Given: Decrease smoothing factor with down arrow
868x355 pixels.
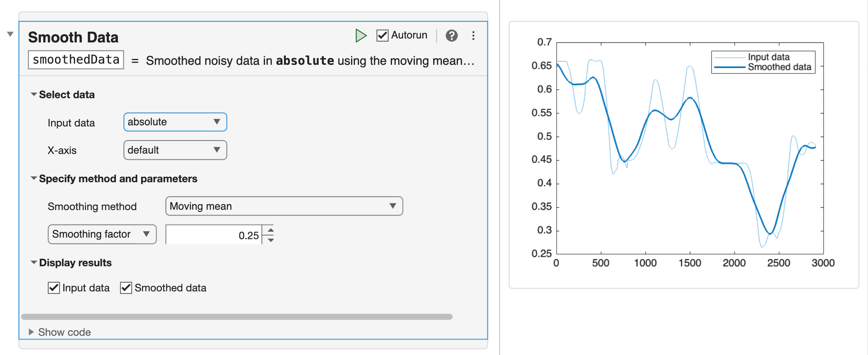Looking at the screenshot, I should click(270, 240).
